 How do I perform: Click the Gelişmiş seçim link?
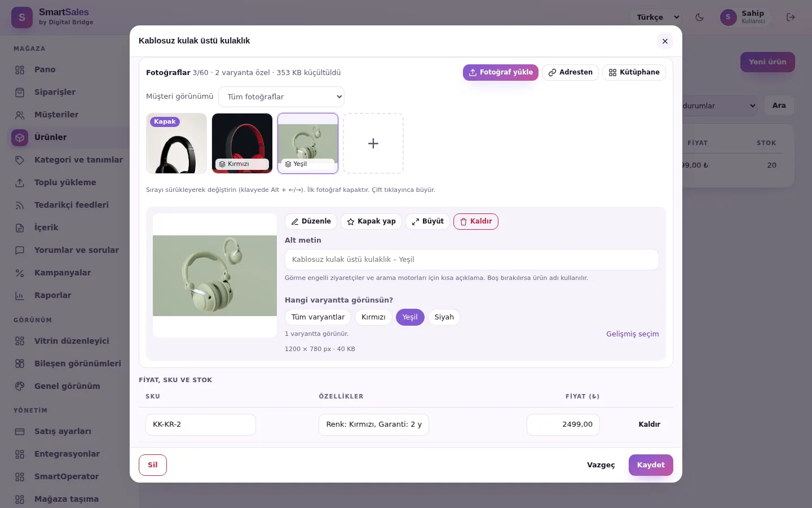tap(633, 334)
